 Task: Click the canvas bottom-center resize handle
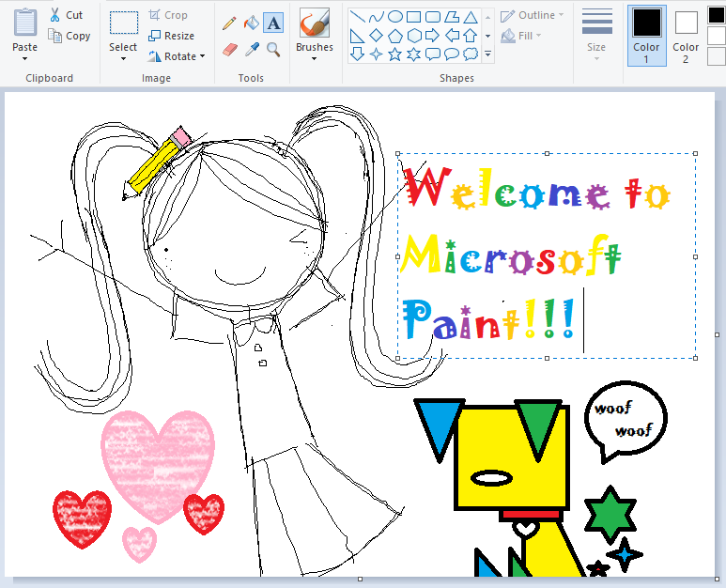(361, 579)
